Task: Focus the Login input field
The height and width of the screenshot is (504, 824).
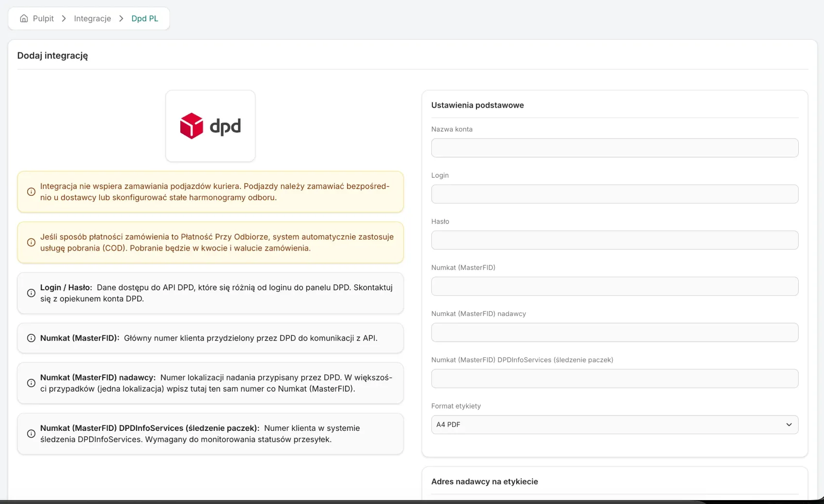Action: tap(615, 194)
